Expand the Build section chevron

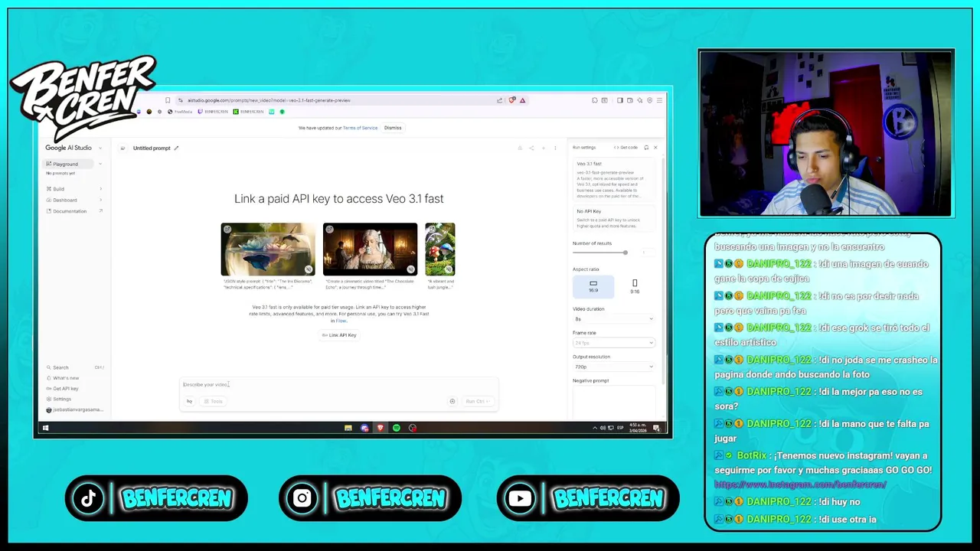pos(100,189)
